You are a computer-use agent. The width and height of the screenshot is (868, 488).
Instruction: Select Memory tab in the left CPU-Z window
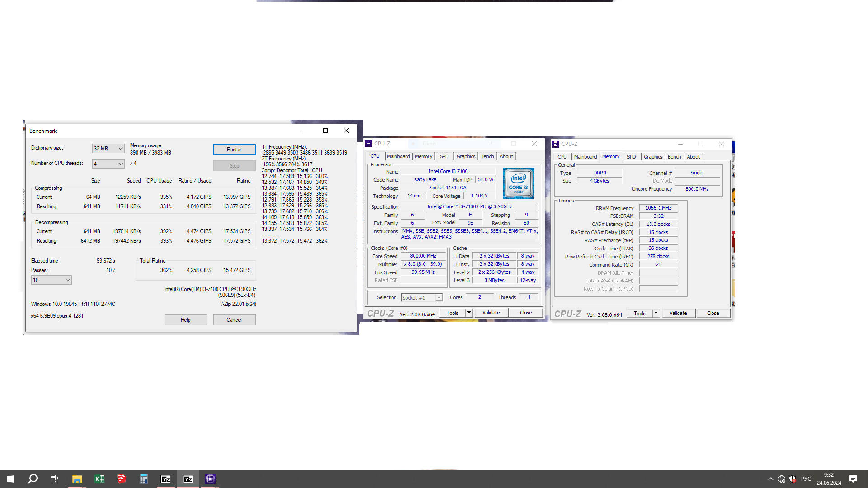424,156
